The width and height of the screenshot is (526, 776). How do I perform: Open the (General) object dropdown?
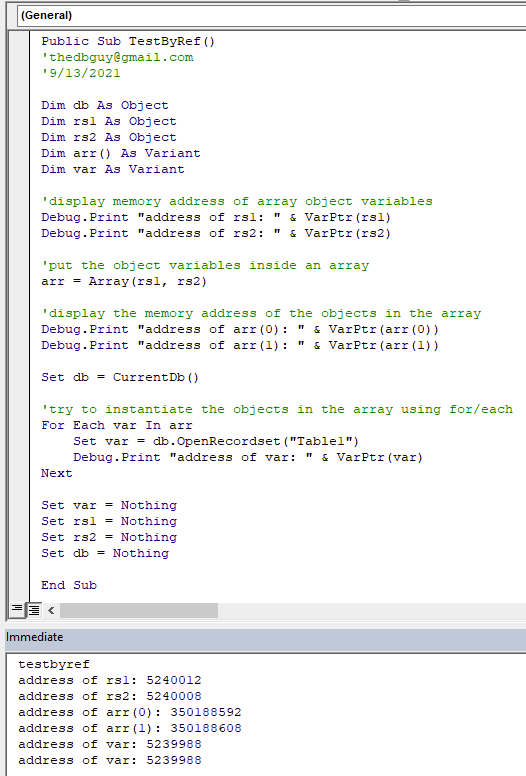pos(271,15)
